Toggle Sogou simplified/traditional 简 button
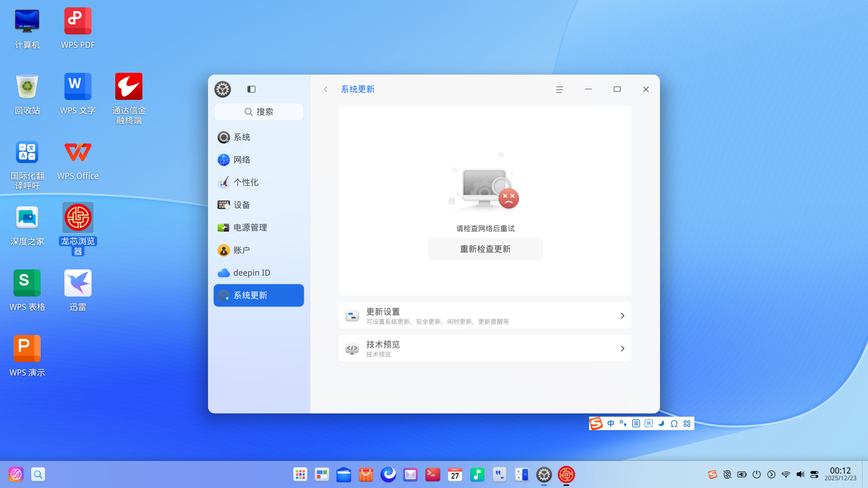Viewport: 868px width, 488px height. (636, 423)
